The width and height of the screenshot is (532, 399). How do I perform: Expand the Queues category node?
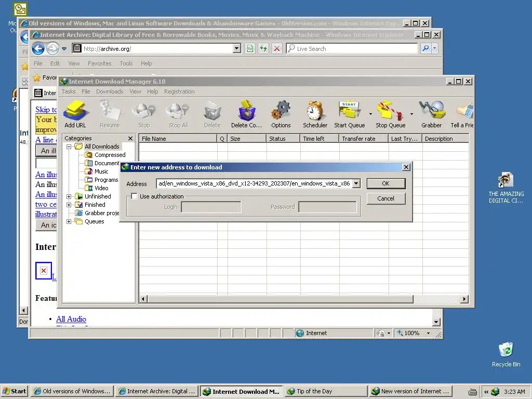[x=69, y=221]
